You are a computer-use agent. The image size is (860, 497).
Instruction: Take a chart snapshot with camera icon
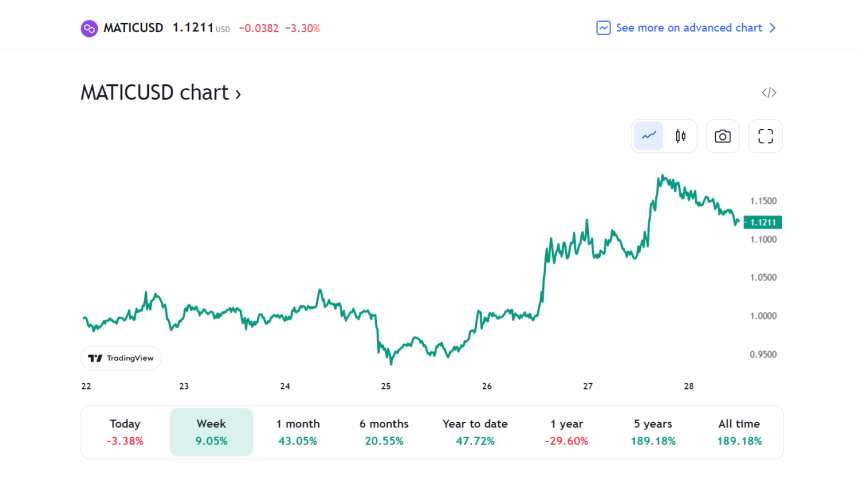[x=723, y=136]
